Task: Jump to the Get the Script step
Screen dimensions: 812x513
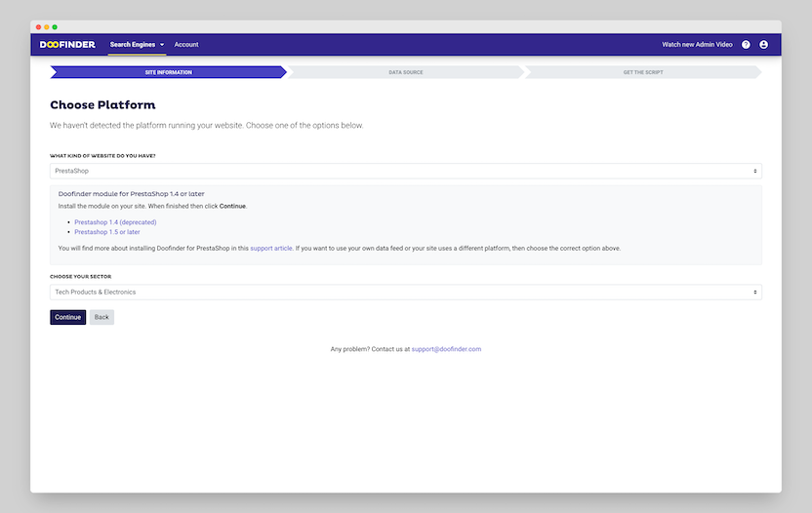Action: pyautogui.click(x=642, y=72)
